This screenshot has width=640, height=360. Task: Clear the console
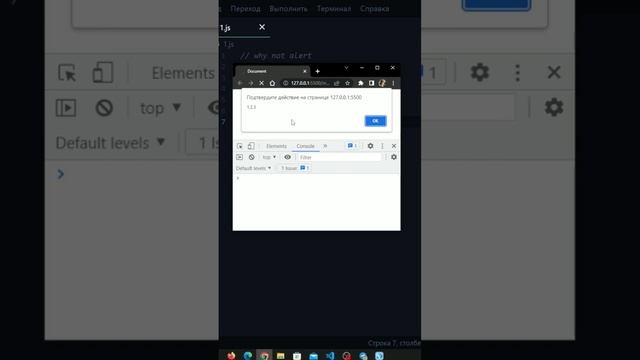(x=251, y=157)
